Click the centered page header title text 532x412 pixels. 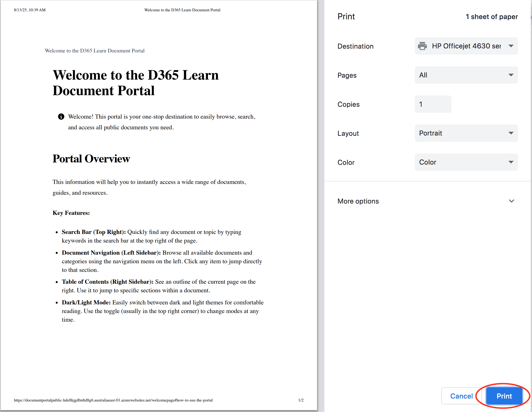point(182,10)
